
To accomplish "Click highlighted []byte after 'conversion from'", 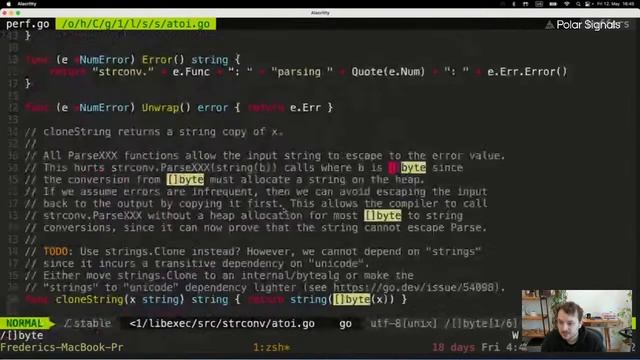I will click(185, 180).
